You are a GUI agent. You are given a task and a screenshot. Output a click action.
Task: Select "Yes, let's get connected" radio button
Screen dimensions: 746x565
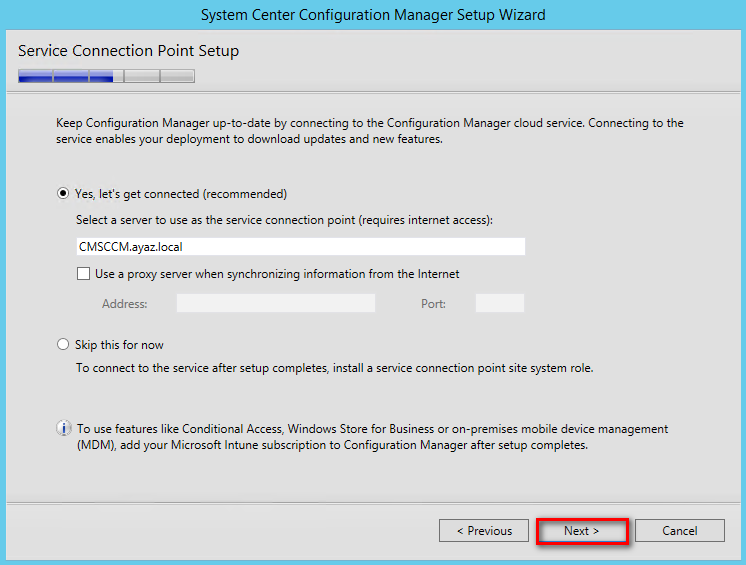[x=65, y=194]
